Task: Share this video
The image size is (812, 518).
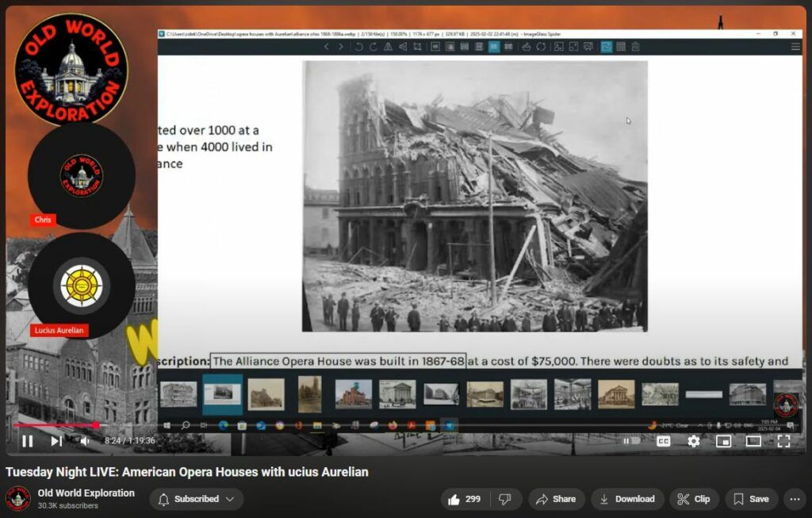Action: [x=556, y=499]
